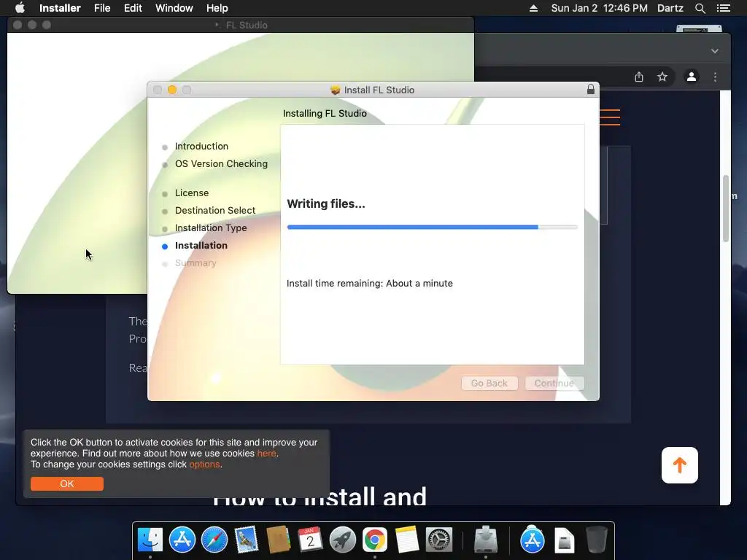Click the browser vertical scrollbar
The width and height of the screenshot is (747, 560).
pos(726,209)
